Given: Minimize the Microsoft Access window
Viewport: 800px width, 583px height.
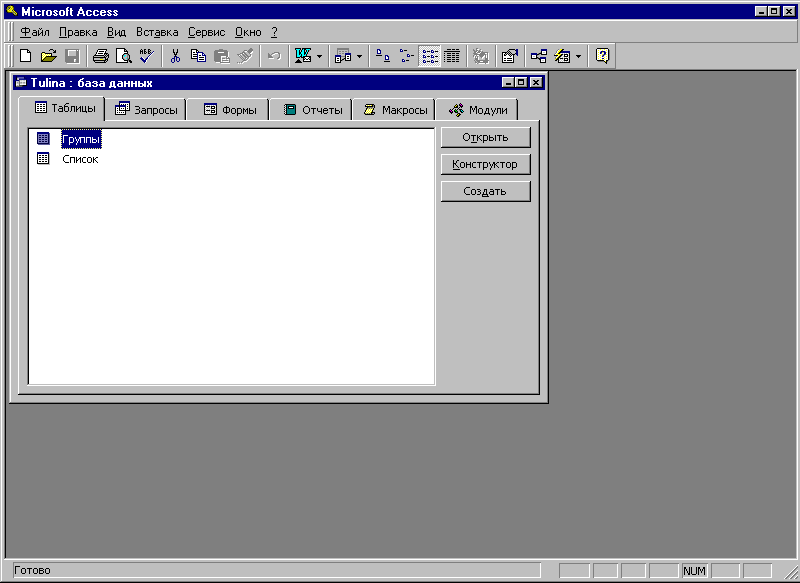Looking at the screenshot, I should tap(761, 11).
